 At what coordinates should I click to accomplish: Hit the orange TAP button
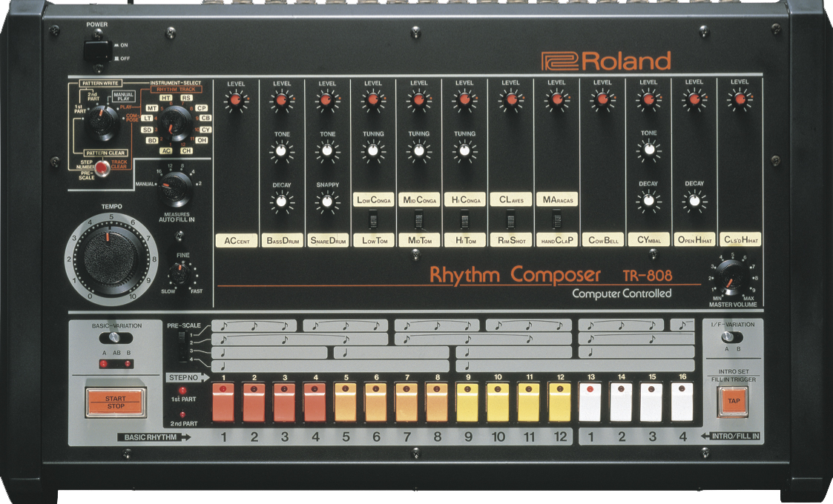point(733,401)
